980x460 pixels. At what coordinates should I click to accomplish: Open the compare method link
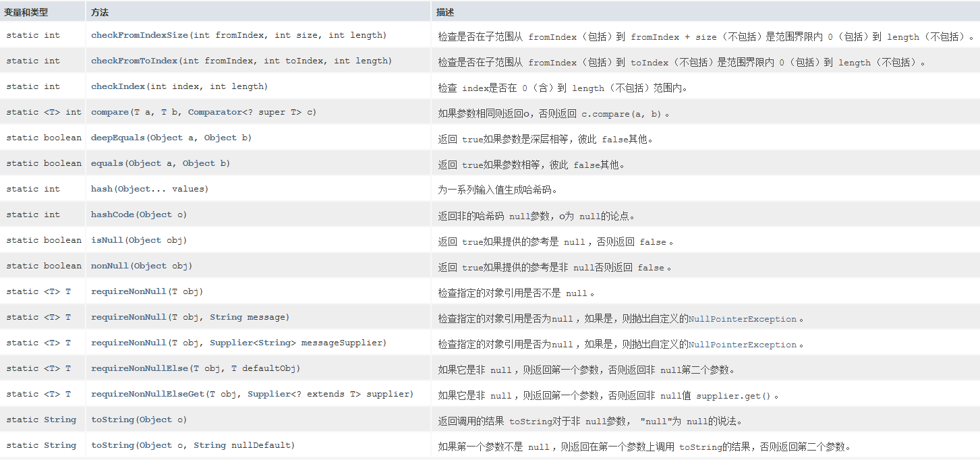tap(109, 112)
